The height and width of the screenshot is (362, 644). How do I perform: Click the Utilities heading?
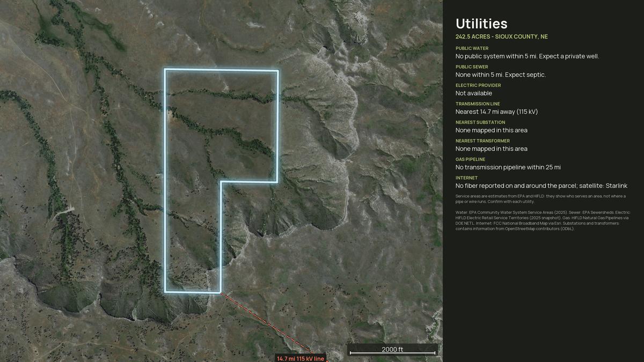(481, 24)
